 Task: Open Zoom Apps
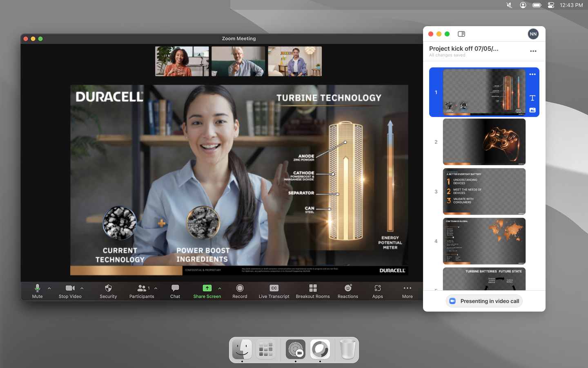point(378,291)
